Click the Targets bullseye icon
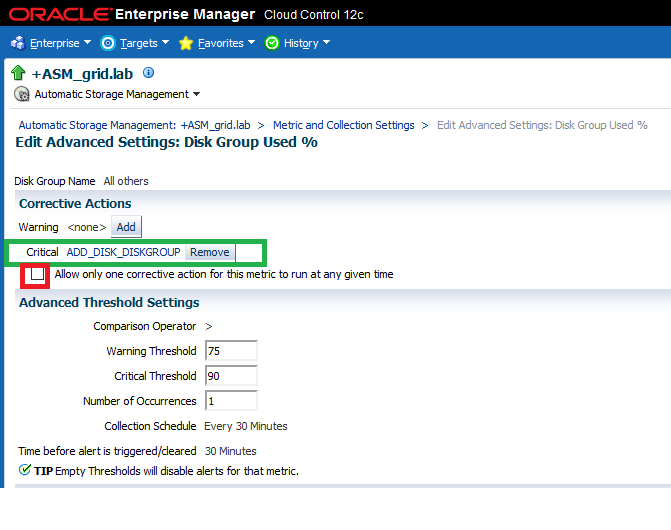 click(108, 43)
